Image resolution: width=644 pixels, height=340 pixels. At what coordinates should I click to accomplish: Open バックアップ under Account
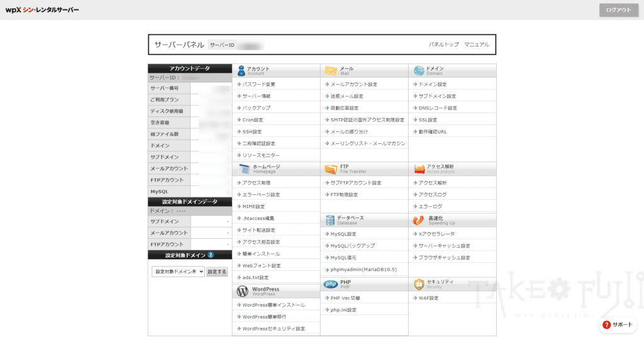257,108
